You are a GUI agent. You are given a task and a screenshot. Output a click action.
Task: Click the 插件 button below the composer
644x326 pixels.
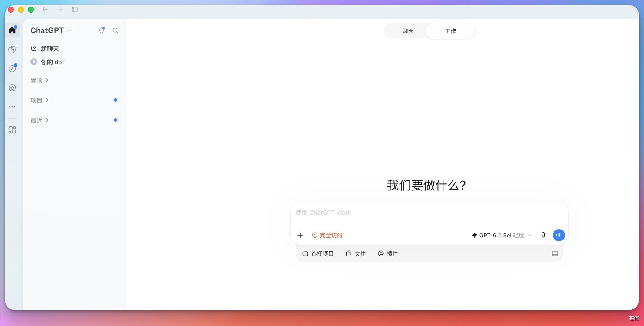point(388,253)
